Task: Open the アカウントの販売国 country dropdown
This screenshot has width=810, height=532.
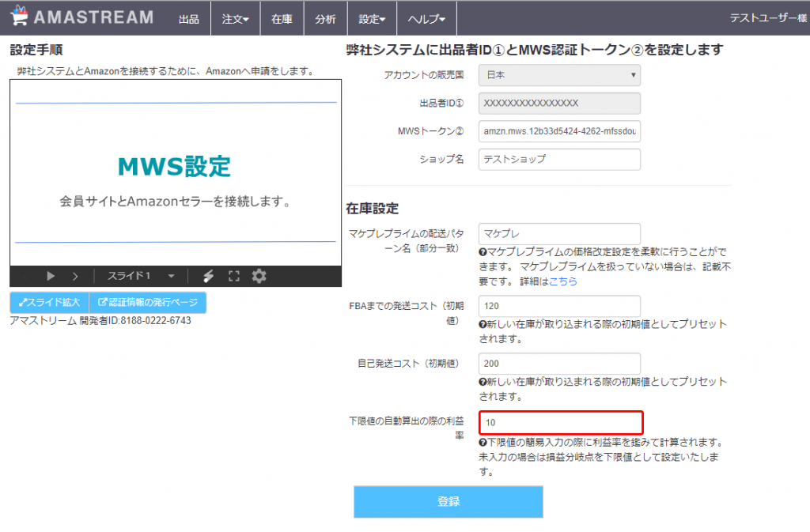Action: coord(559,75)
